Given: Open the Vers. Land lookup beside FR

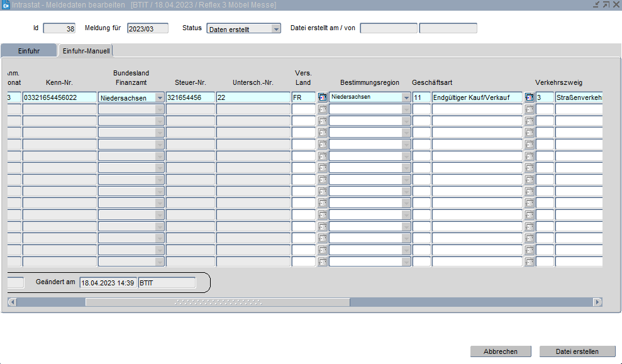Looking at the screenshot, I should click(x=323, y=97).
